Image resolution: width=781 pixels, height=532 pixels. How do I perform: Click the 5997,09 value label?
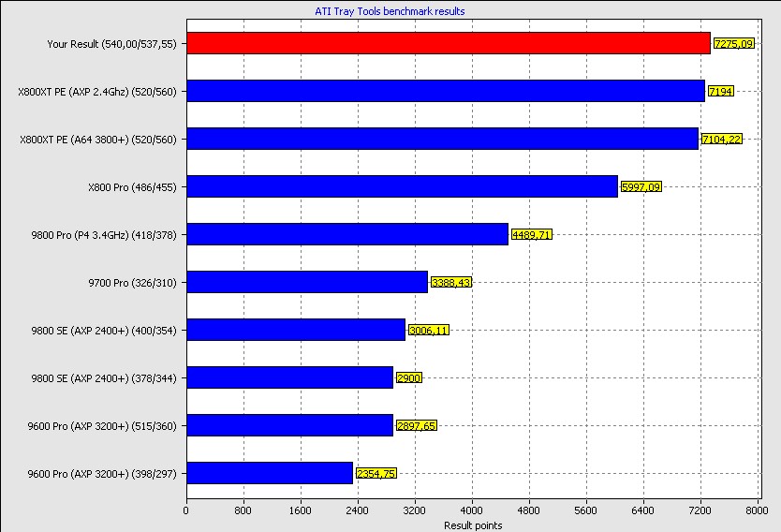pyautogui.click(x=641, y=187)
